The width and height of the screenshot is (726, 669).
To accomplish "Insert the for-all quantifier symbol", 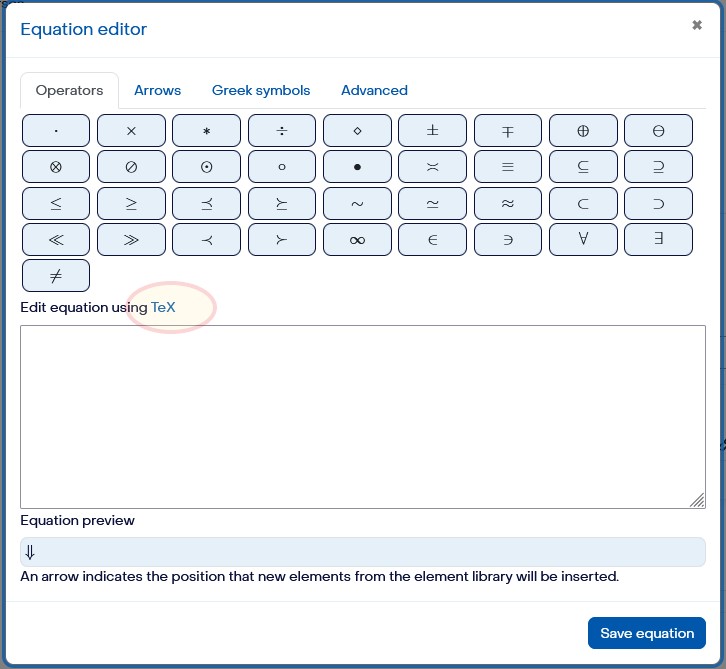I will click(x=583, y=240).
